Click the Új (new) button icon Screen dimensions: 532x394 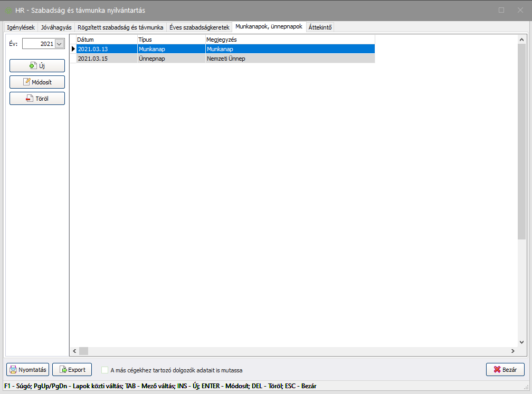tap(33, 66)
